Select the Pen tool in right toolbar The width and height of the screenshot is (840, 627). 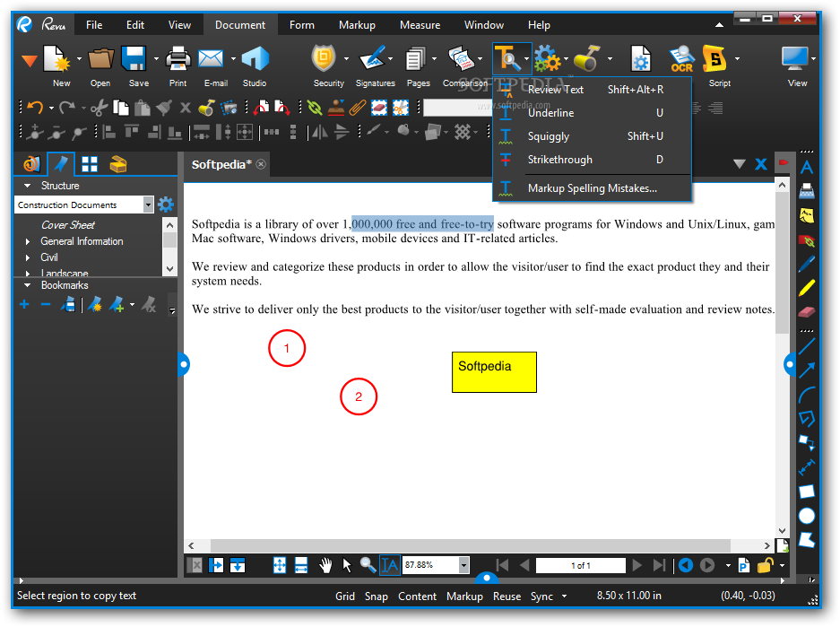point(807,264)
